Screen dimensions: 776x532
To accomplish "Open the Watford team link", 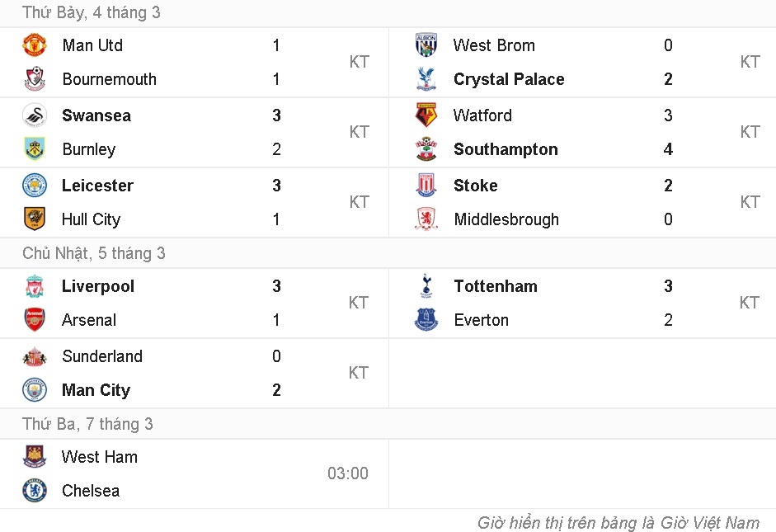I will tap(482, 115).
